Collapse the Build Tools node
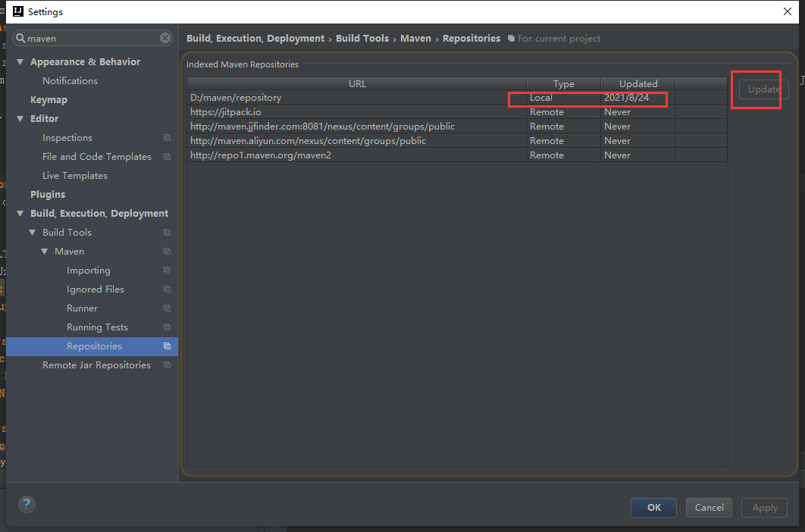Screen dimensions: 805x532 (x=33, y=233)
